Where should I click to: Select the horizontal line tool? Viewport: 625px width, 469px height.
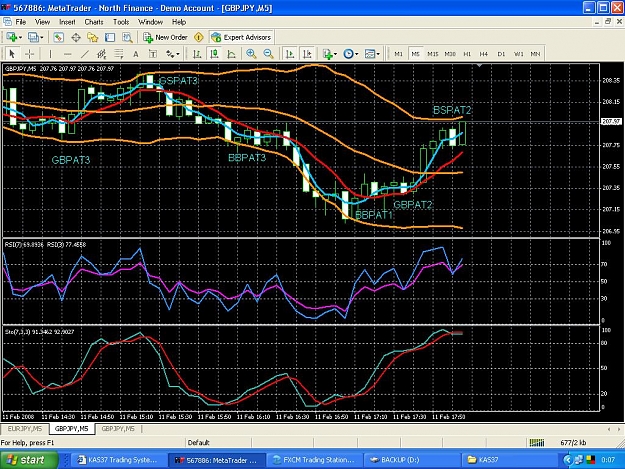68,54
